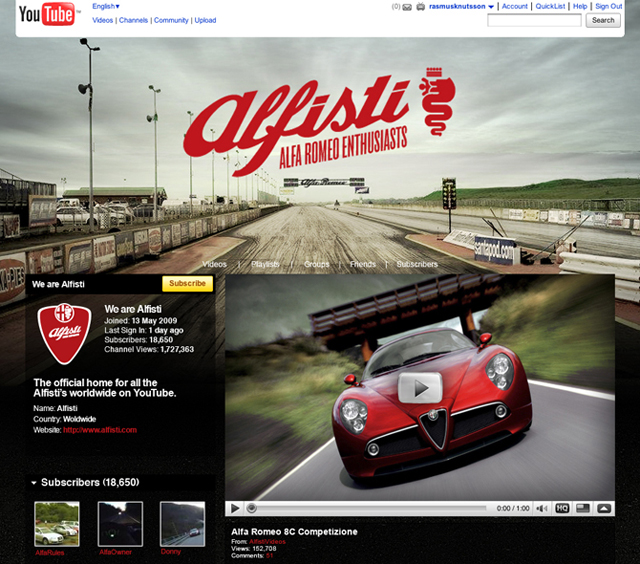This screenshot has width=640, height=564.
Task: Open the English language dropdown
Action: (x=106, y=6)
